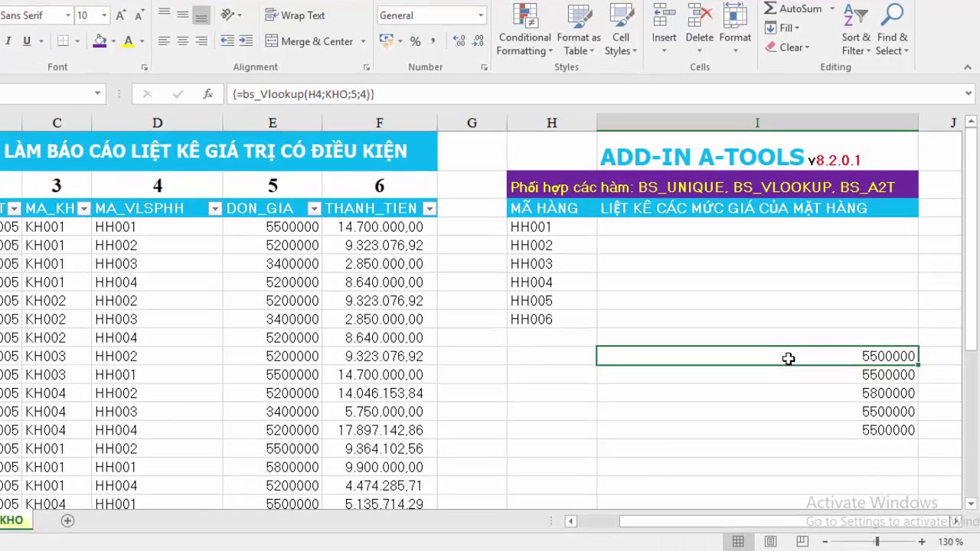Screen dimensions: 980x551
Task: Center text horizontally
Action: pos(182,41)
